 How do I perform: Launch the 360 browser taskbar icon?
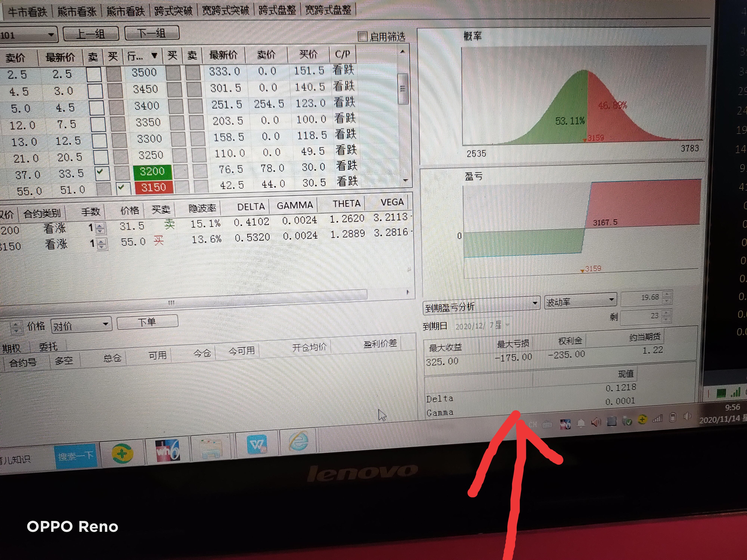[x=122, y=453]
